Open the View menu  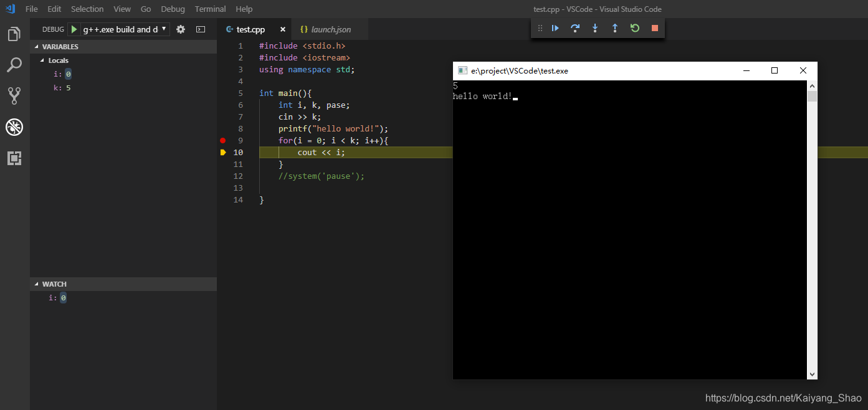(122, 9)
